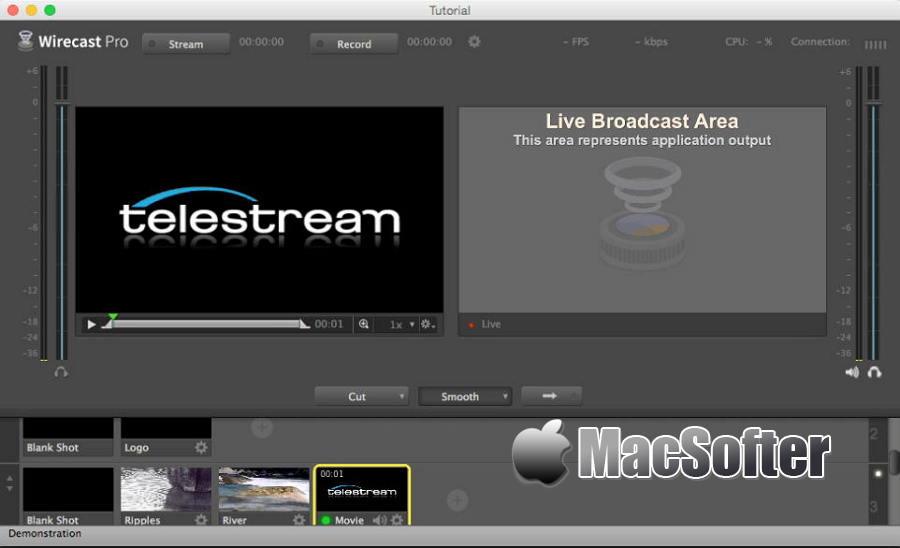The width and height of the screenshot is (900, 548).
Task: Click the green playhead marker on preview scrubber
Action: [x=113, y=317]
